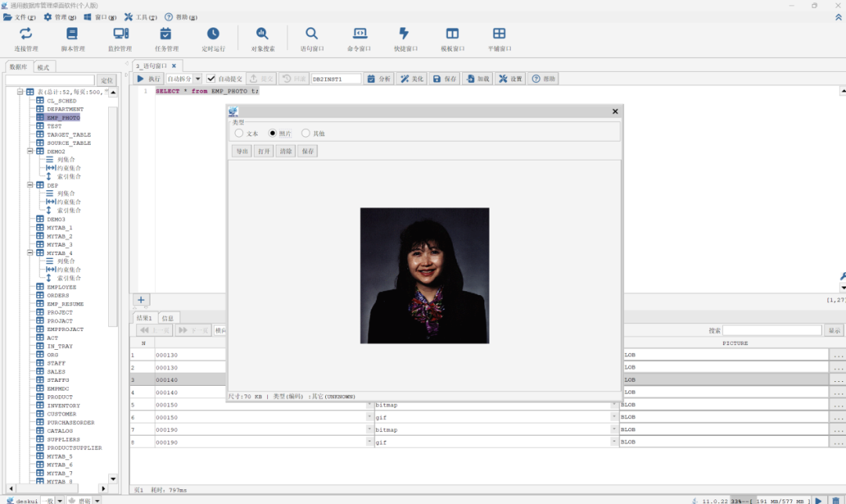Click the 分析 analyze toolbar button
This screenshot has height=504, width=846.
coord(379,79)
